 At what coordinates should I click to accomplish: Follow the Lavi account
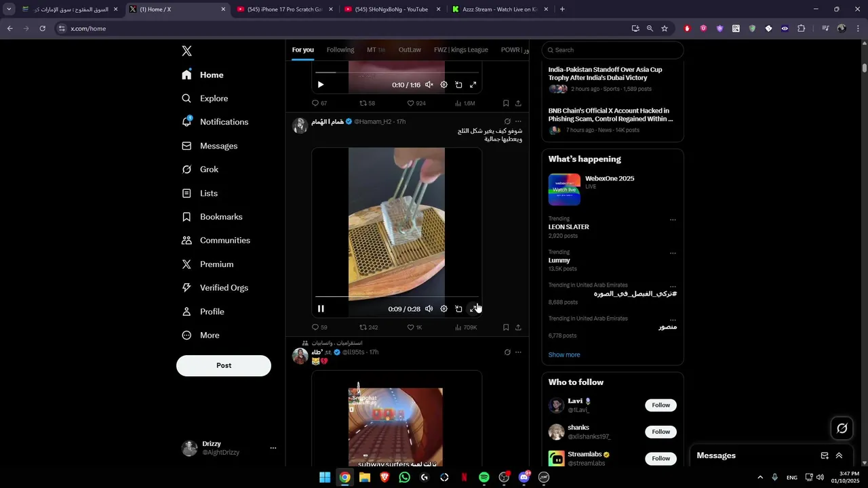click(x=661, y=405)
